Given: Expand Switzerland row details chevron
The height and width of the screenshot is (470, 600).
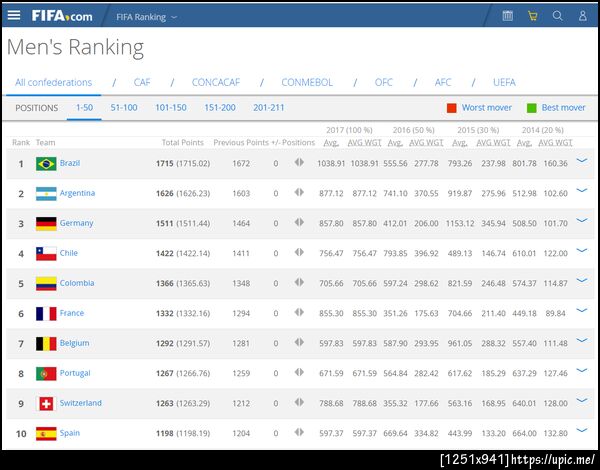Looking at the screenshot, I should tap(582, 400).
